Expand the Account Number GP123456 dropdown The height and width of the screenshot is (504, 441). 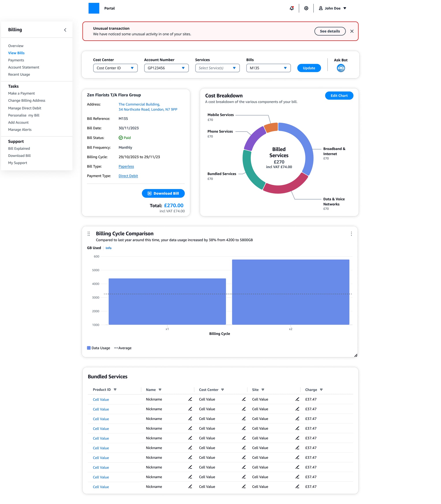166,68
